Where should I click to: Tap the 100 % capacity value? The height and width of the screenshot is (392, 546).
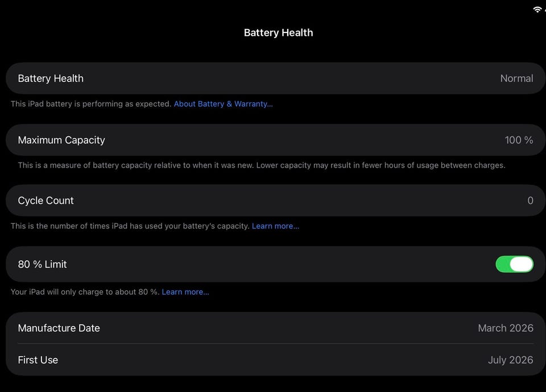519,140
